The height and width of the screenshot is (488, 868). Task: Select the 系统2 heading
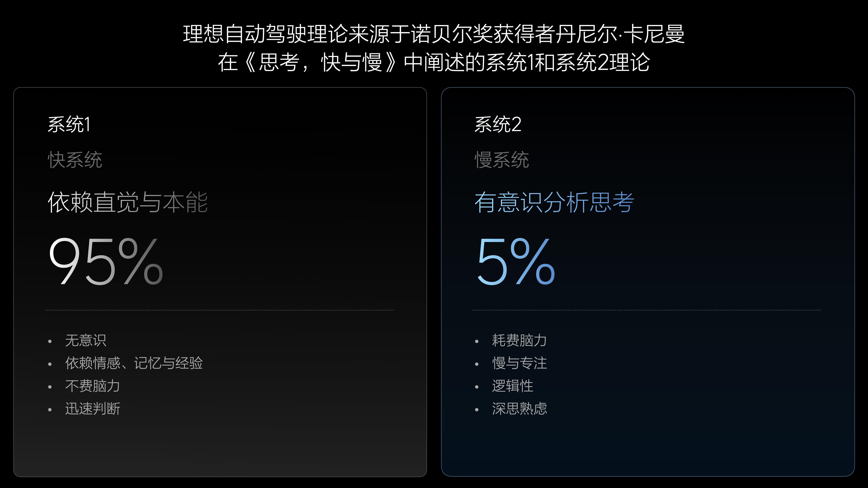click(498, 124)
